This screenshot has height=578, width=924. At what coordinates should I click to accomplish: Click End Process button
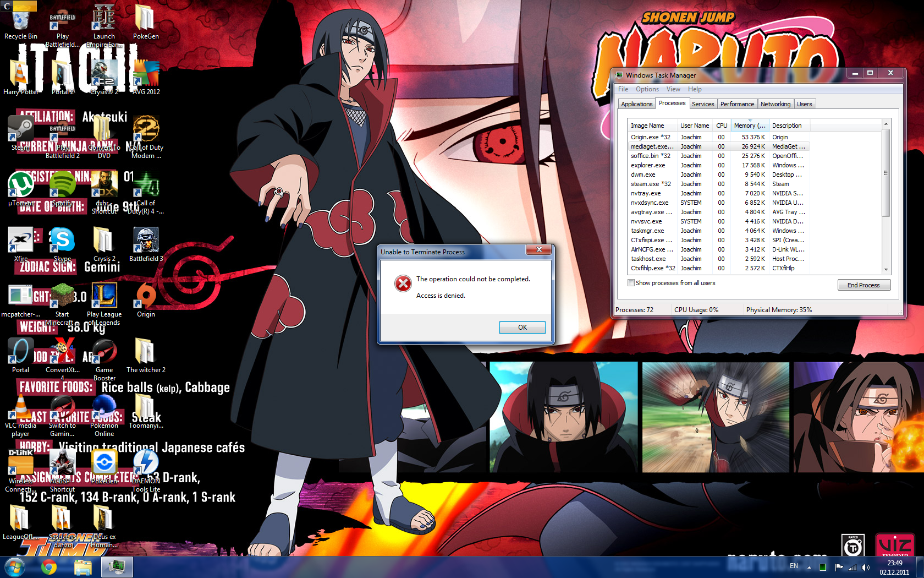click(x=864, y=285)
